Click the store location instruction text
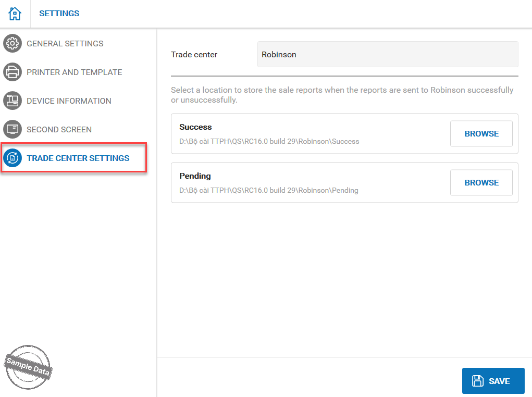 [342, 95]
